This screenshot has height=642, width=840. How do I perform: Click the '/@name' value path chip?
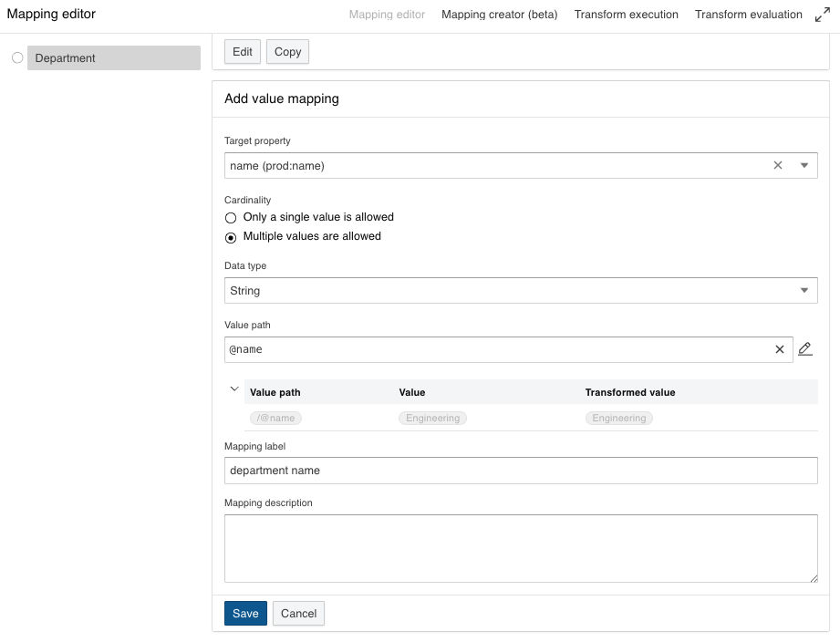pos(275,418)
